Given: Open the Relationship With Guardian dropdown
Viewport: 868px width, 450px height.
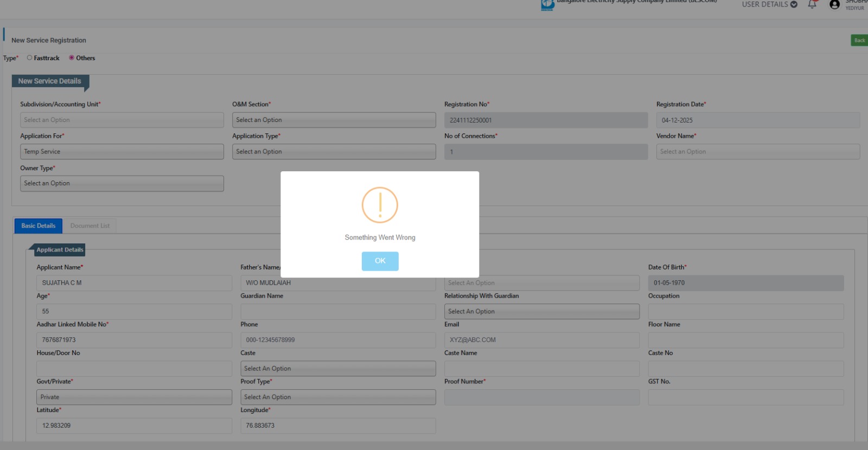Looking at the screenshot, I should tap(541, 311).
